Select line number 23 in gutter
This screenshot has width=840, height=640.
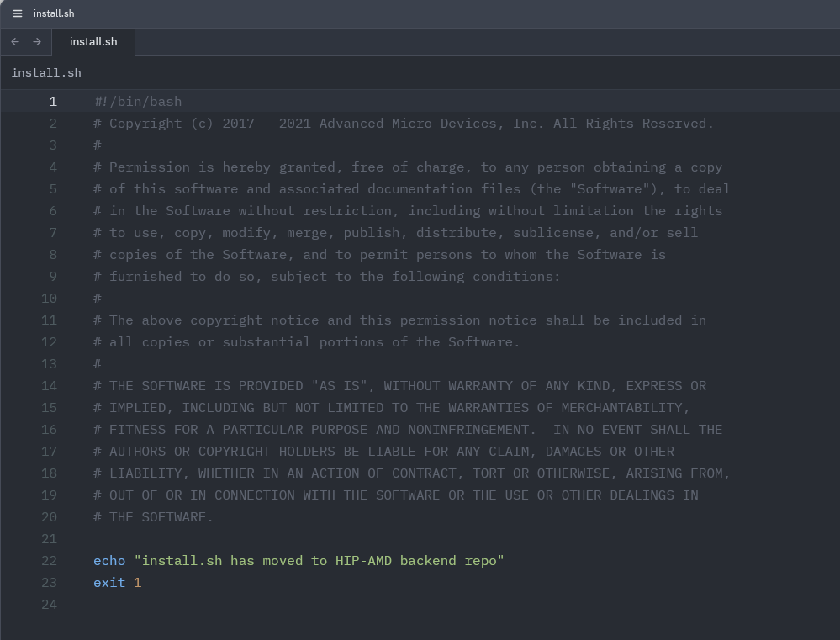point(49,583)
